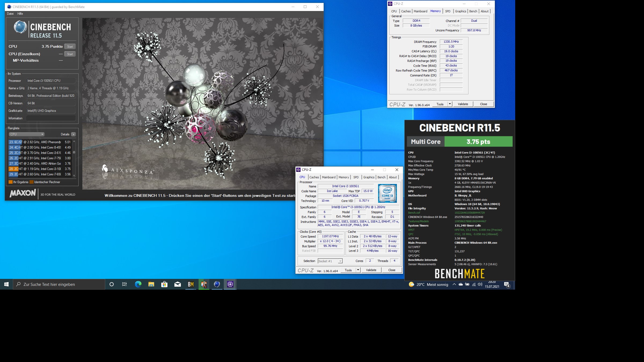Open Caches tab in bottom CPU-Z window
Screen dimensions: 644x362
point(314,177)
